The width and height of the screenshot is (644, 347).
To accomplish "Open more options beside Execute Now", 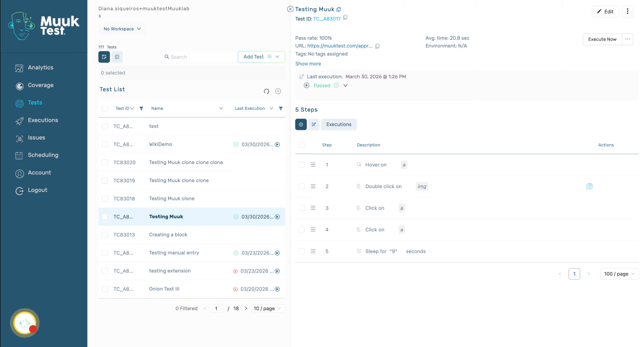I will point(628,39).
